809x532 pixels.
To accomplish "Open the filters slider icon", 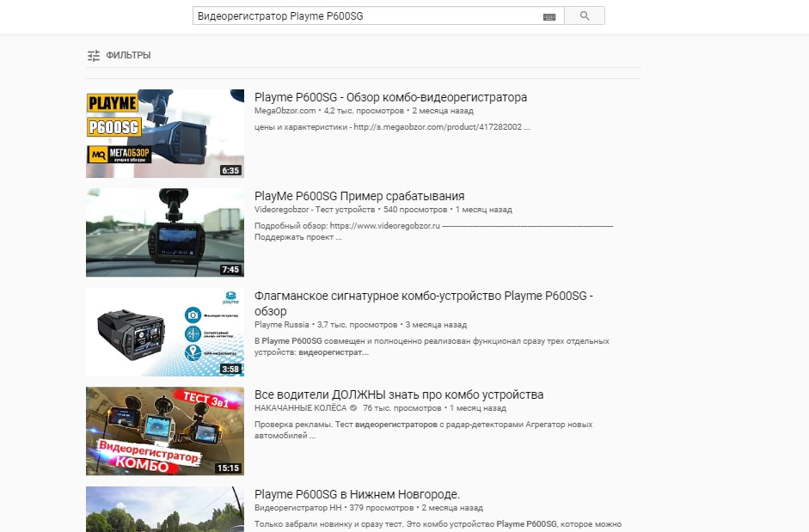I will tap(94, 55).
